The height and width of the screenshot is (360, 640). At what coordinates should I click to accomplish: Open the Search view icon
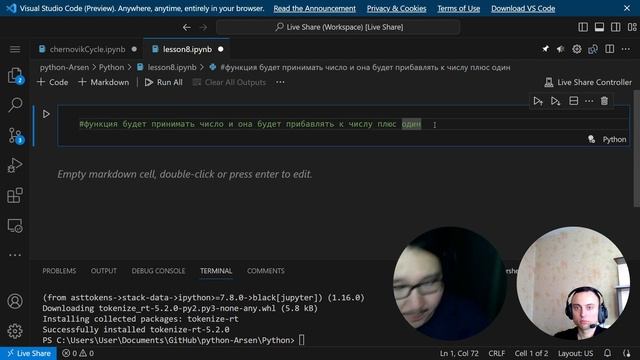coord(15,105)
